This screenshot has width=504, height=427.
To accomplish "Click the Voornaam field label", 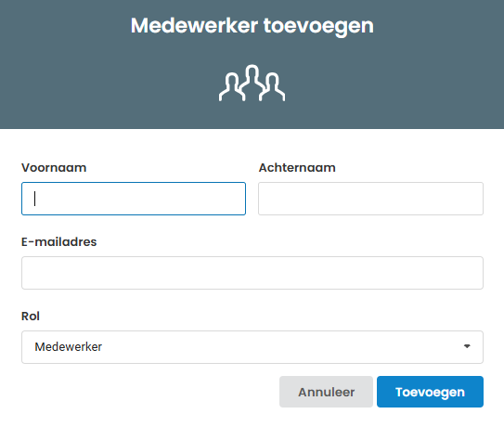I will click(x=54, y=167).
